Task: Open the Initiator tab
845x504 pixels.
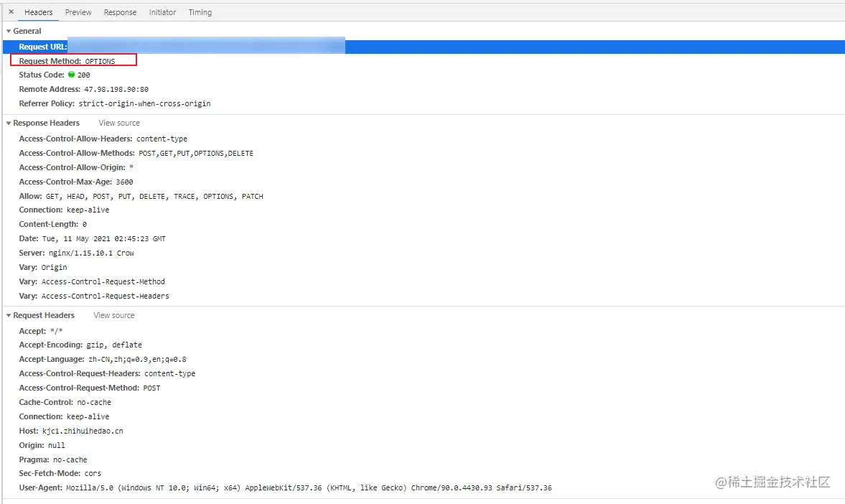Action: click(x=162, y=12)
